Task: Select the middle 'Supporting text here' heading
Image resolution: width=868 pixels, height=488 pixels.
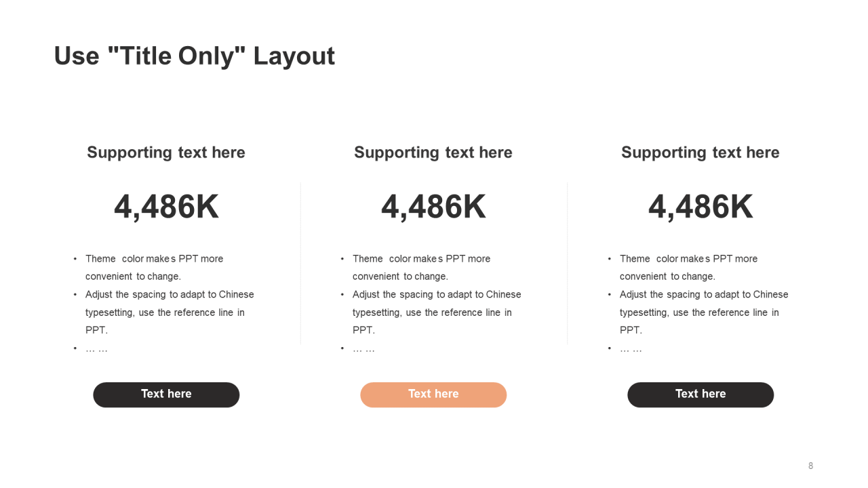Action: 433,152
